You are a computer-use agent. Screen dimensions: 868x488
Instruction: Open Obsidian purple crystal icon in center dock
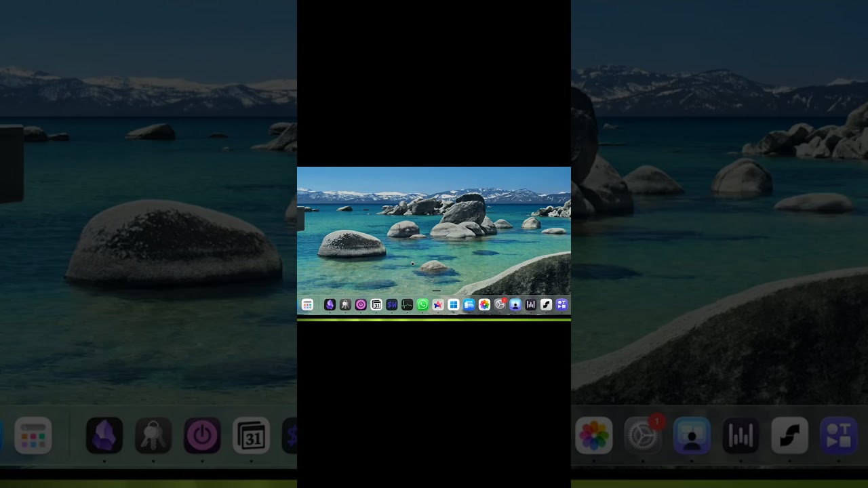[x=330, y=305]
